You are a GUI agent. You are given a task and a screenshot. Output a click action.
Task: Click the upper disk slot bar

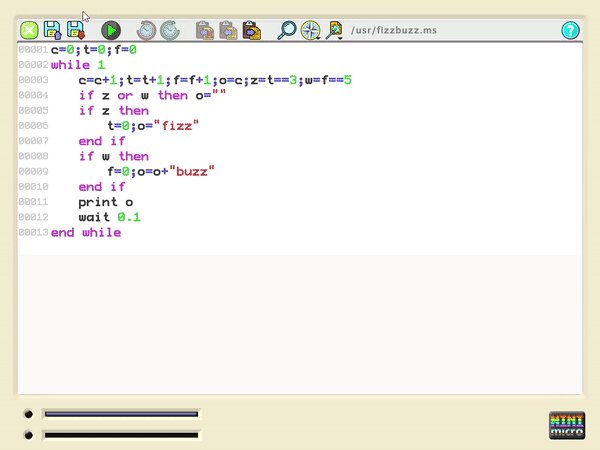pos(121,414)
